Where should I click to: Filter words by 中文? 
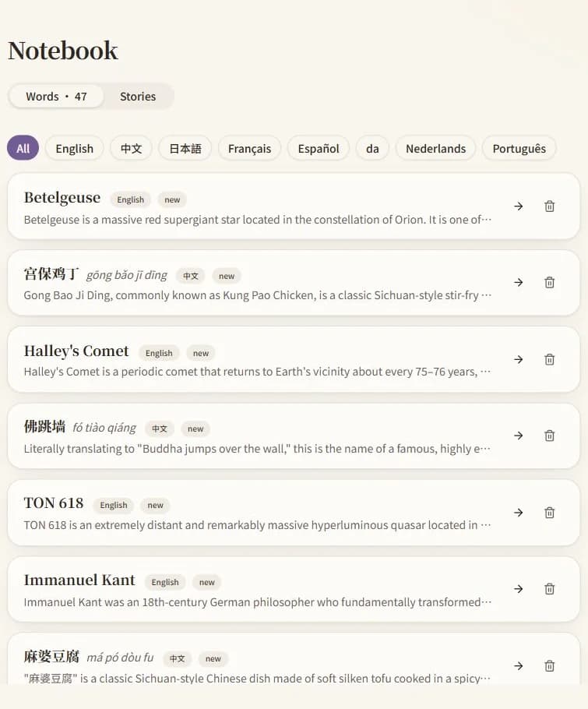point(131,148)
